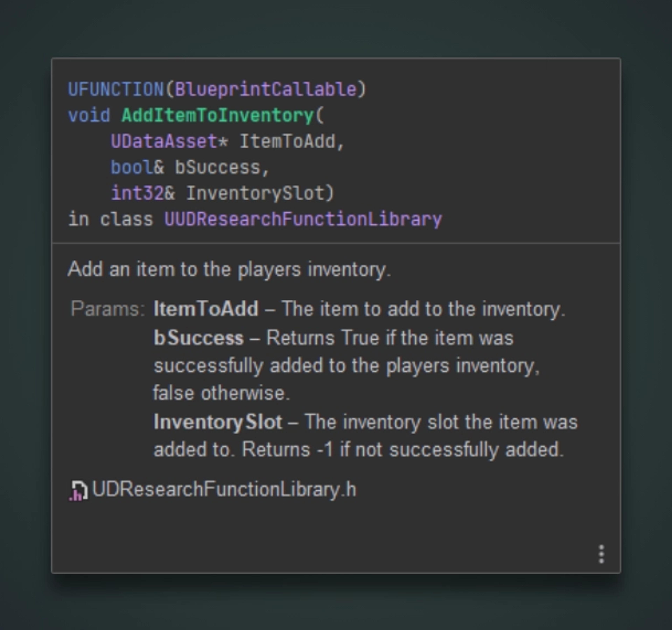This screenshot has height=630, width=672.
Task: Click the 'in class' text label
Action: pos(111,219)
